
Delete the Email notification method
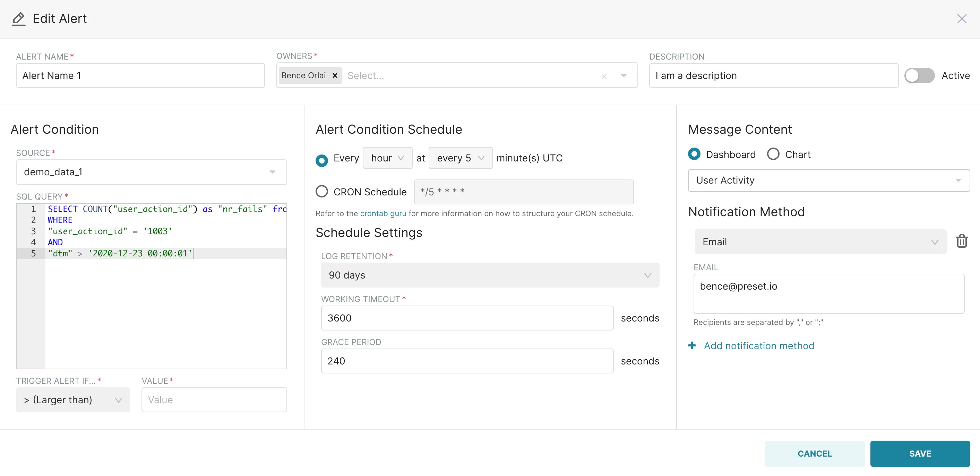(x=962, y=241)
